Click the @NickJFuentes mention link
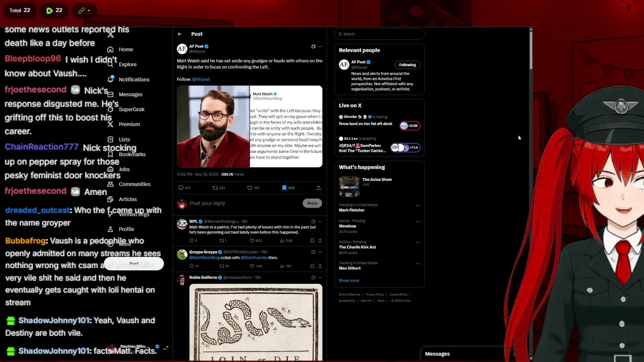This screenshot has height=362, width=644. [x=254, y=257]
